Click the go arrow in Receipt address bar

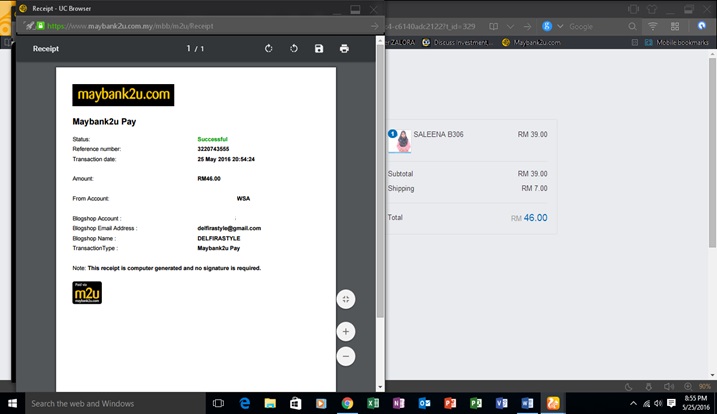click(375, 26)
